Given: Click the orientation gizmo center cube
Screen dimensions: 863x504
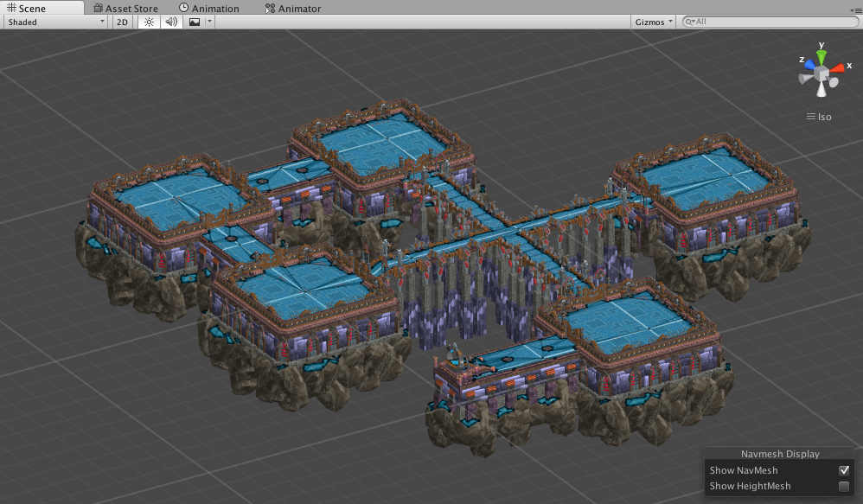Looking at the screenshot, I should pos(821,73).
